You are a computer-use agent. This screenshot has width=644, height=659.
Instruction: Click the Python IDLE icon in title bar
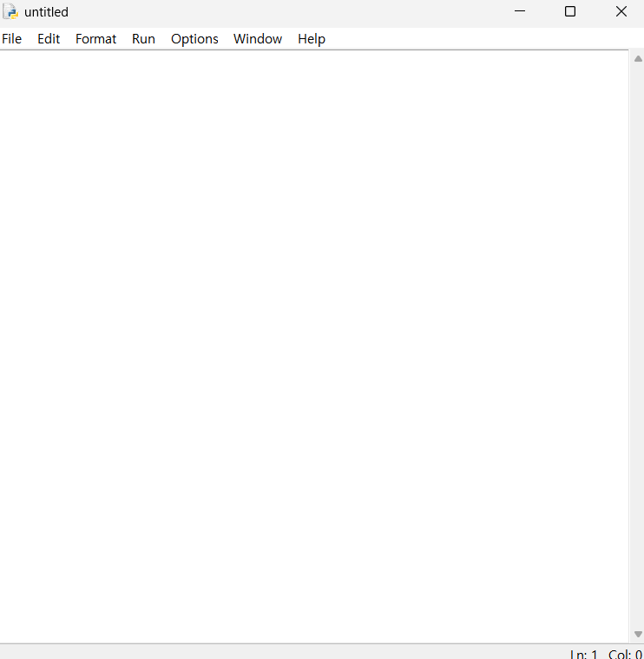(10, 12)
